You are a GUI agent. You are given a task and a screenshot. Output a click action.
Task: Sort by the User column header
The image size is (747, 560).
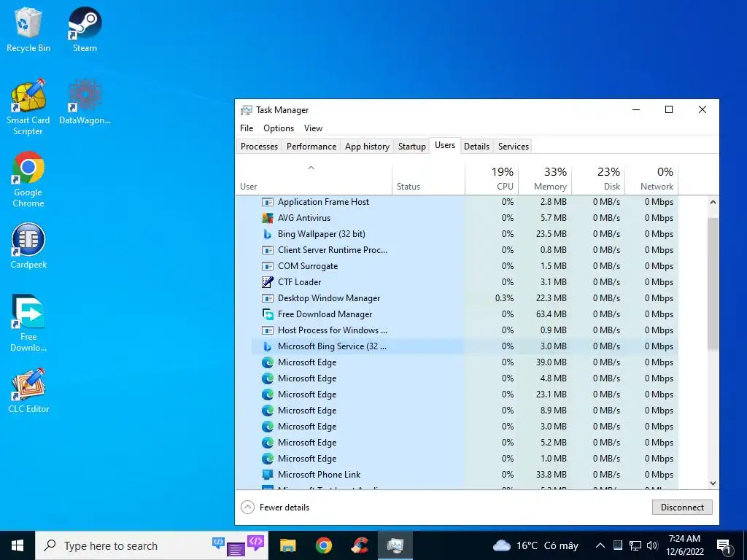314,179
